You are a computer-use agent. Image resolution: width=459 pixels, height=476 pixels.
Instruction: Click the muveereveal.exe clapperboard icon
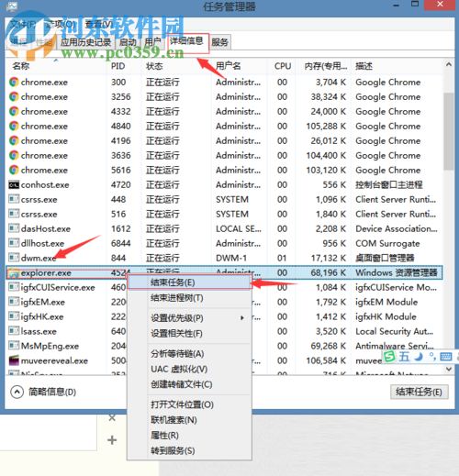[x=14, y=360]
